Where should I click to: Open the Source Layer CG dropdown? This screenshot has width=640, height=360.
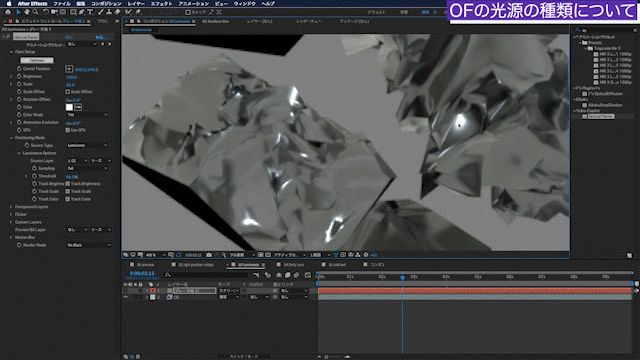(77, 160)
